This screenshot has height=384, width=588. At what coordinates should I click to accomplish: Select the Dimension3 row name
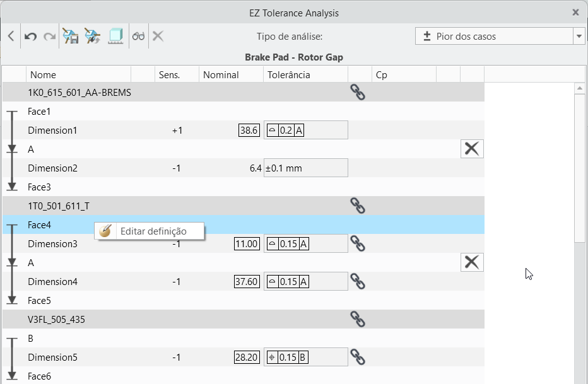coord(52,244)
